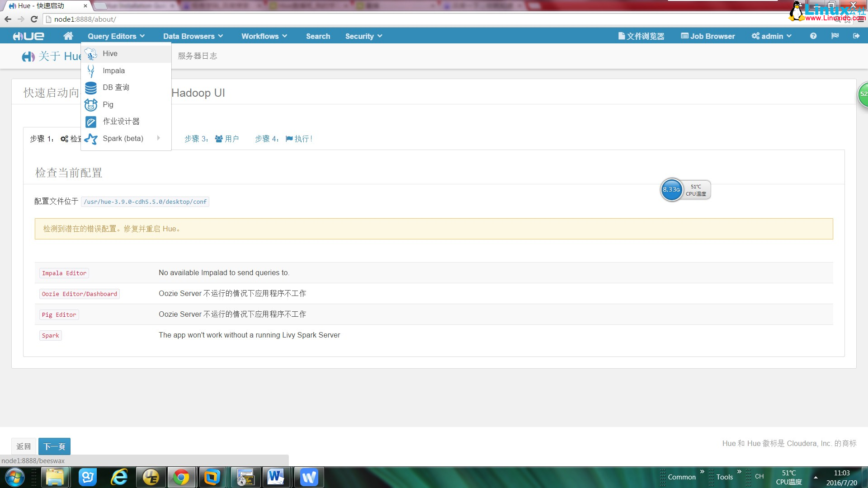868x488 pixels.
Task: Open the Job Browser
Action: (708, 36)
